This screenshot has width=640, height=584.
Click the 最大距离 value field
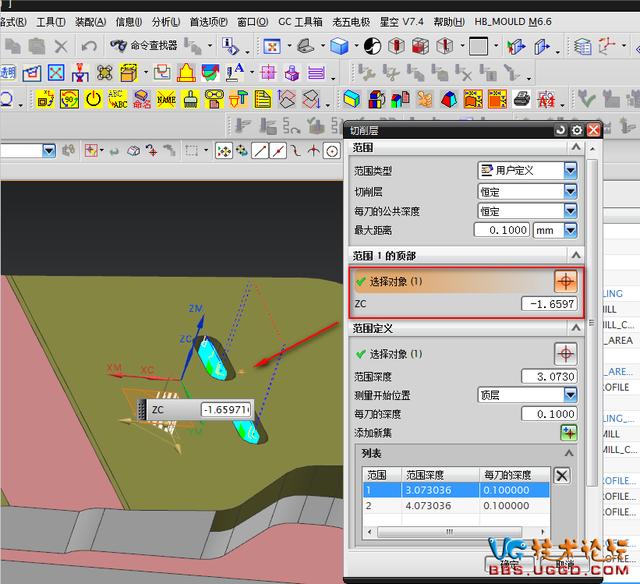click(502, 230)
